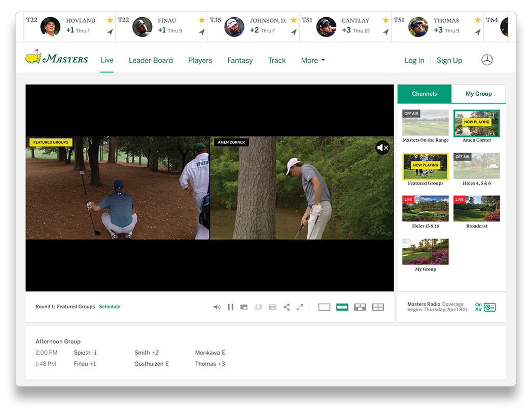Open the Mercedes-Benz sponsor icon
The height and width of the screenshot is (411, 532).
click(x=487, y=60)
